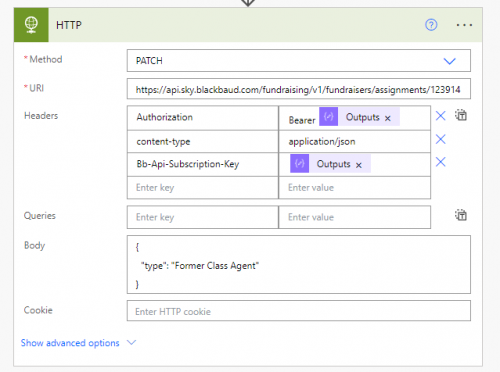The image size is (500, 372).
Task: Click the Queries Enter key field
Action: tap(203, 217)
